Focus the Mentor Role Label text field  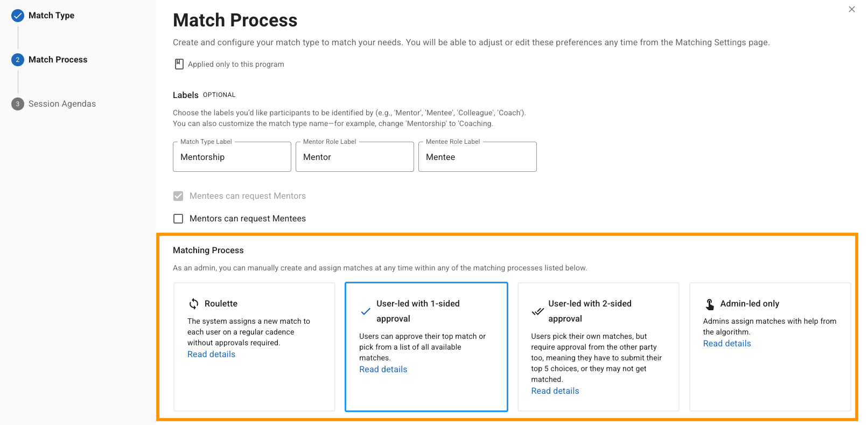(x=354, y=157)
